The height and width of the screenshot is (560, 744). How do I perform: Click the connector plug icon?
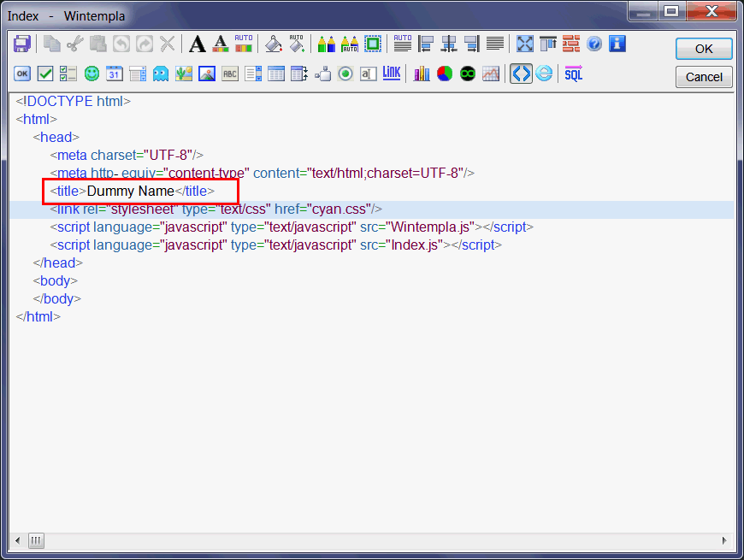coord(322,74)
